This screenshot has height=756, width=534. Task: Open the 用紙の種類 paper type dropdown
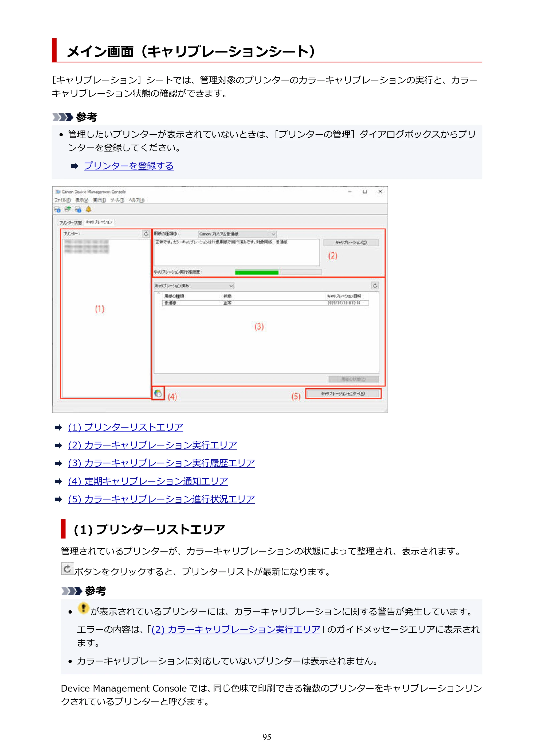pos(237,234)
